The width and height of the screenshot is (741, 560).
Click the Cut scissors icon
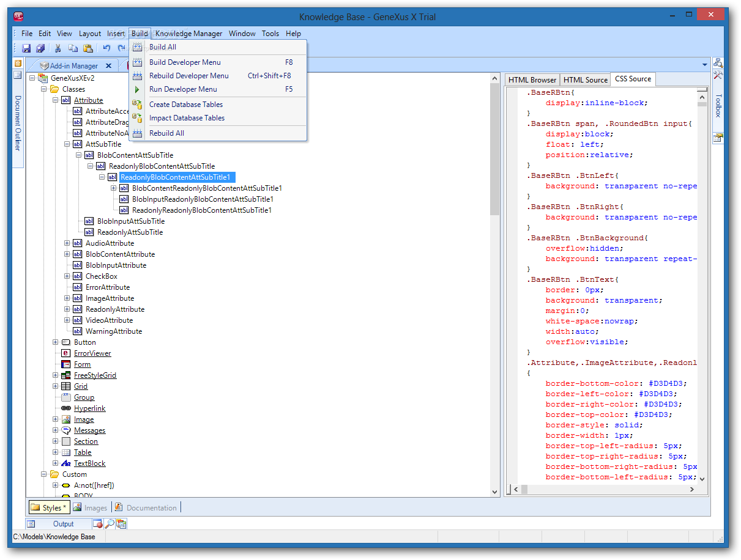tap(58, 48)
